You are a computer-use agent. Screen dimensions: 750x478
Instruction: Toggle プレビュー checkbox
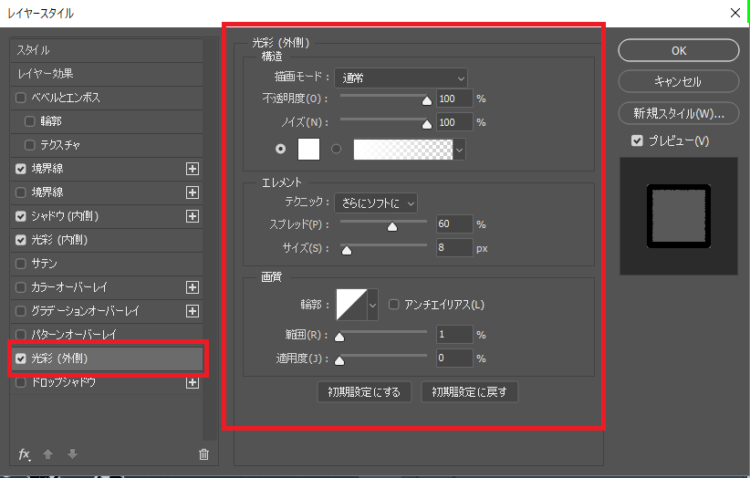[637, 141]
